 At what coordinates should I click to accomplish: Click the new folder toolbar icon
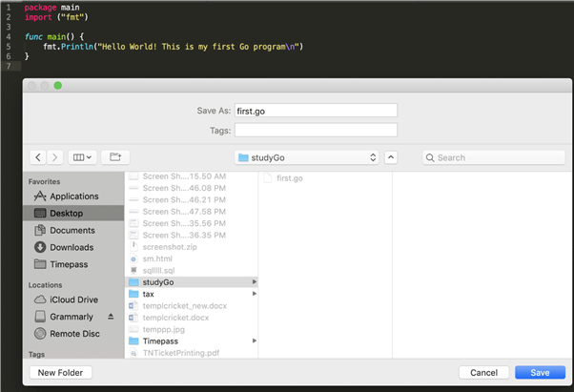coord(114,157)
